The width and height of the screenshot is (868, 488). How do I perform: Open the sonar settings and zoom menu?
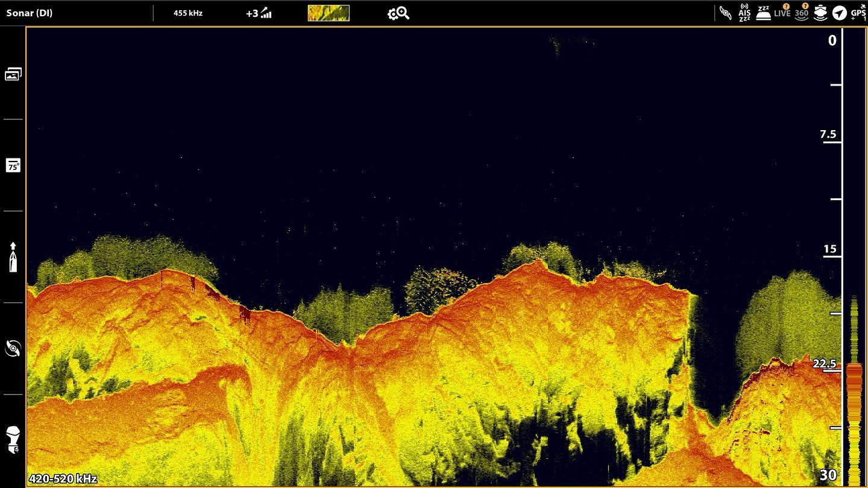(398, 13)
